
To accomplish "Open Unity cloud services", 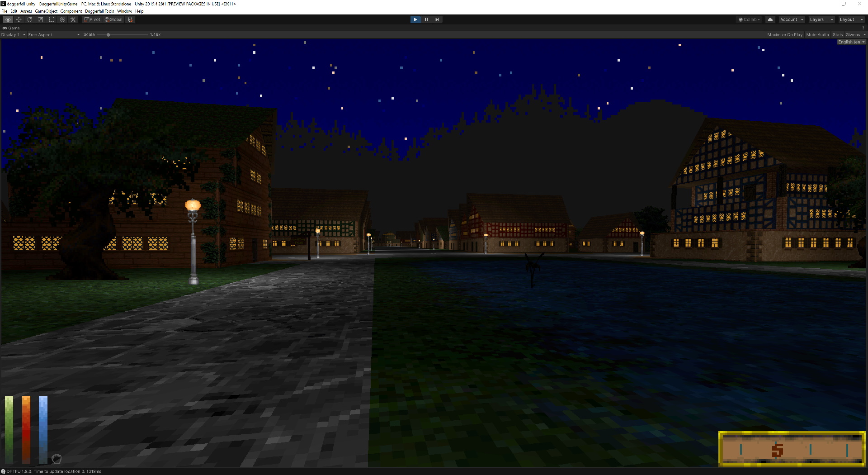I will tap(770, 19).
